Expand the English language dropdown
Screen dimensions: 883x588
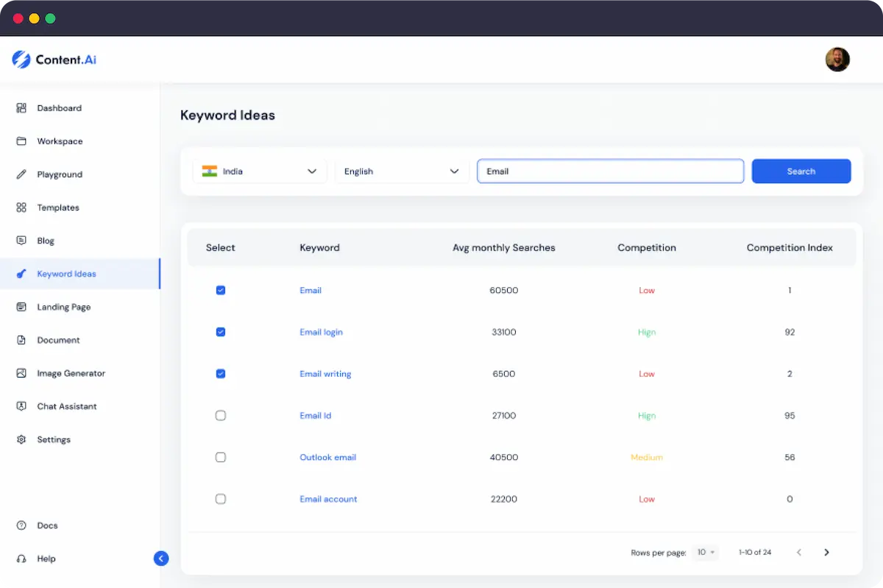click(x=402, y=171)
